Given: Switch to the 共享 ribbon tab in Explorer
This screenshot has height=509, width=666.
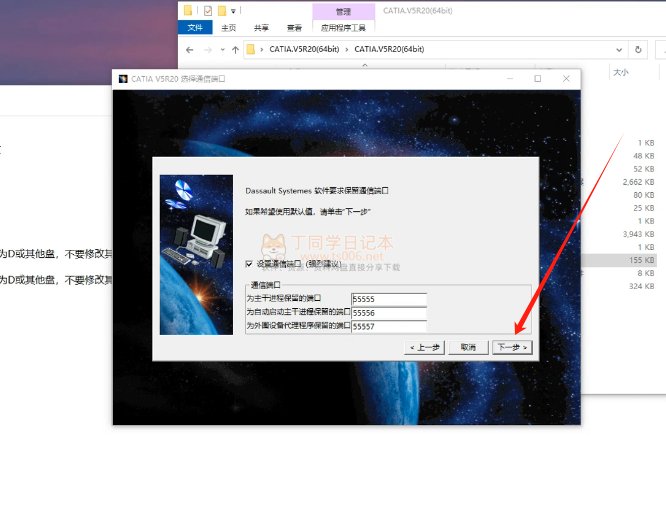Looking at the screenshot, I should 261,28.
